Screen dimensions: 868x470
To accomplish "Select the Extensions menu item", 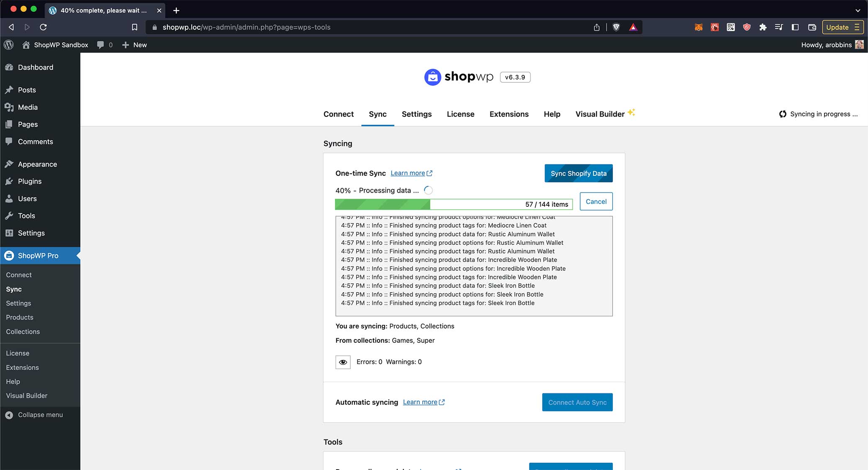I will pos(508,114).
